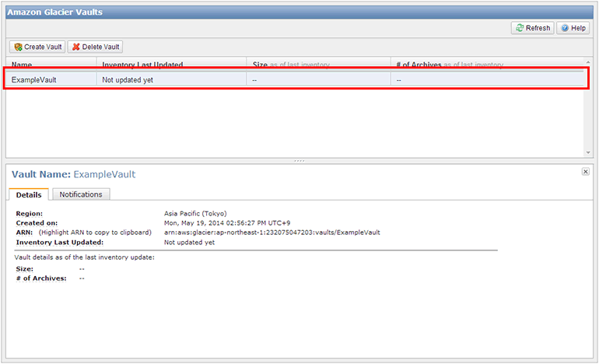Click the Create Vault button
The height and width of the screenshot is (364, 599).
point(37,47)
